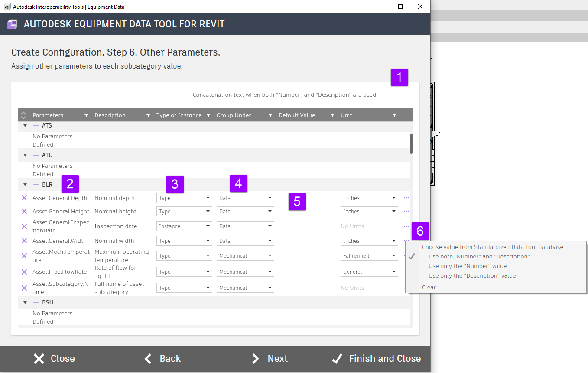Open the General unit dropdown for Asset.Pipe.FlowRate
588x373 pixels.
(369, 272)
